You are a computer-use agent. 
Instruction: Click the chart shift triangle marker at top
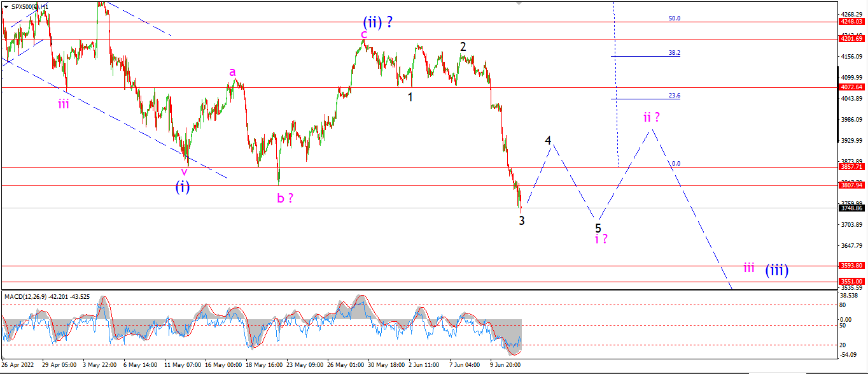(519, 3)
